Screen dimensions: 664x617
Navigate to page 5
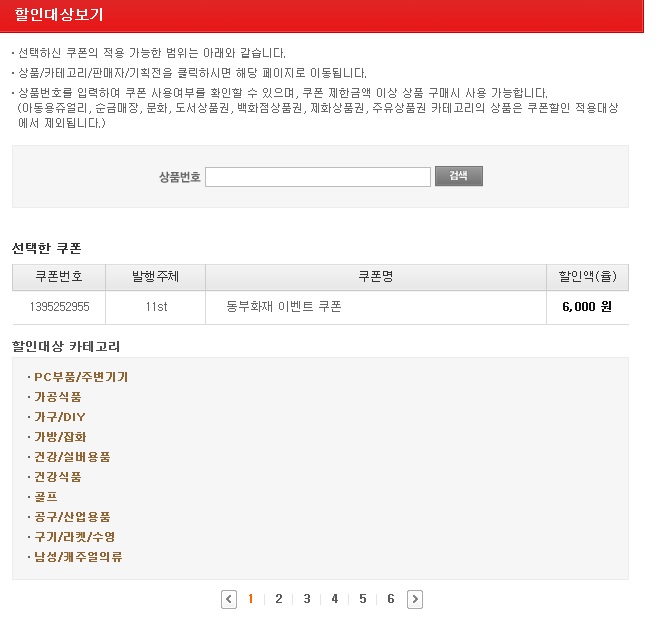(x=362, y=599)
